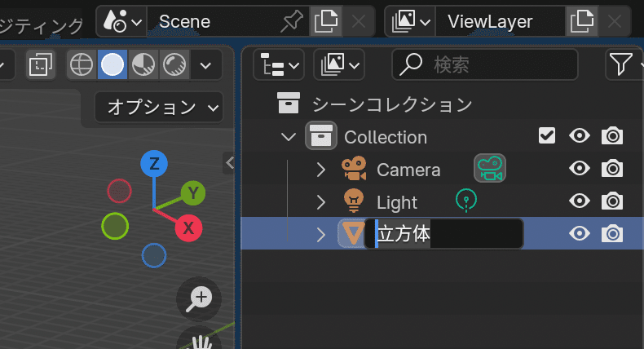Select シーンコレクション row
This screenshot has width=644, height=349.
coord(442,104)
